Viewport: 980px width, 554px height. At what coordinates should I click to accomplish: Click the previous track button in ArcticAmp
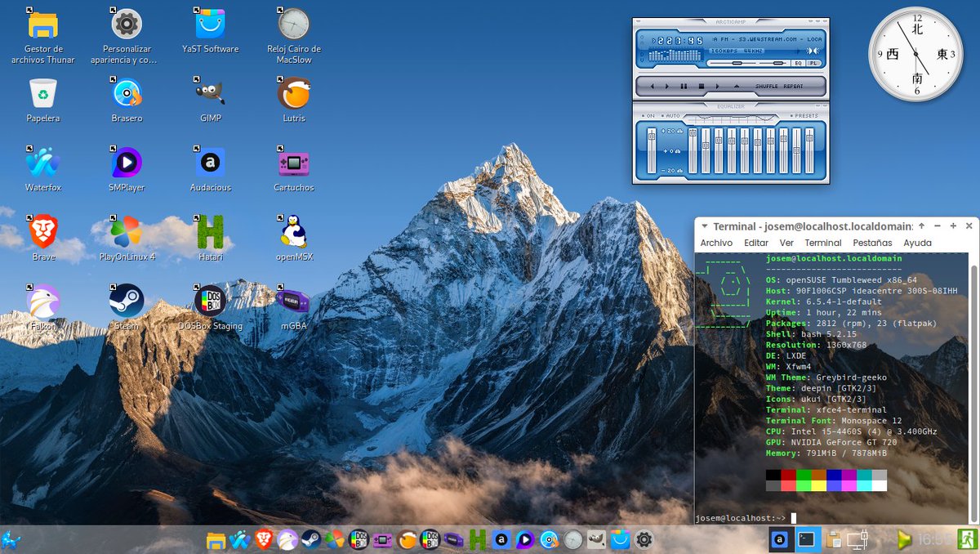point(652,87)
